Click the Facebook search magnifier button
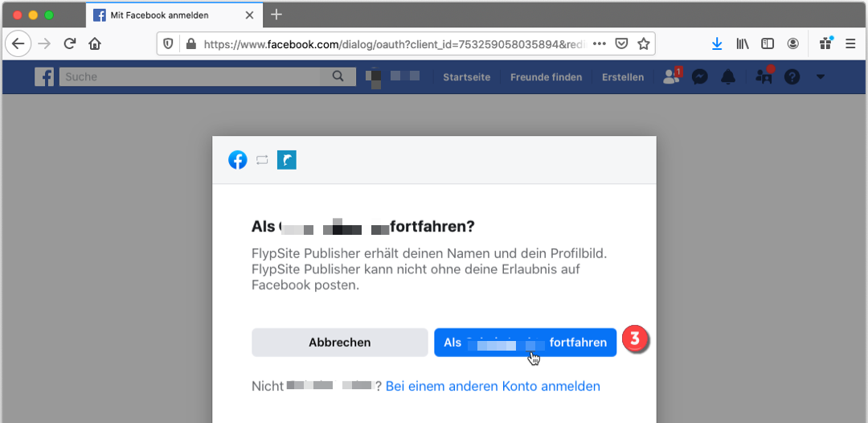 click(x=338, y=77)
